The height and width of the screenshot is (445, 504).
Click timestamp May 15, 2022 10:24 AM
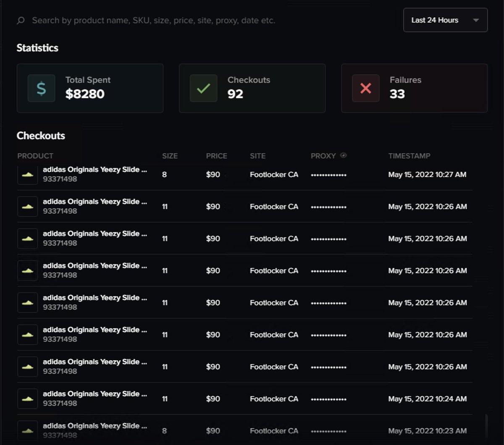coord(428,399)
